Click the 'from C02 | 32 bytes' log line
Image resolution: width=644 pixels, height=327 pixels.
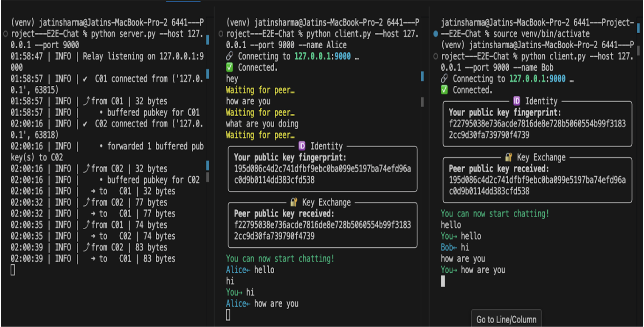(89, 169)
